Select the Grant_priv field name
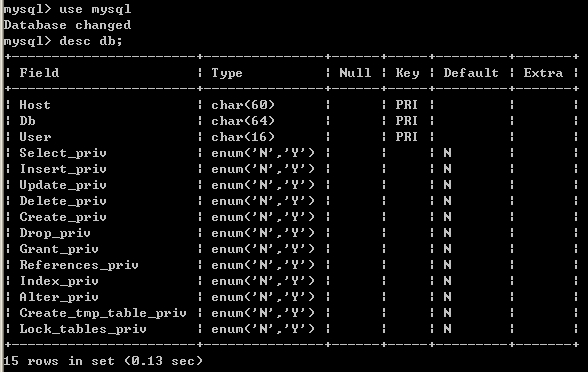Screen dimensions: 588x372 coord(59,249)
